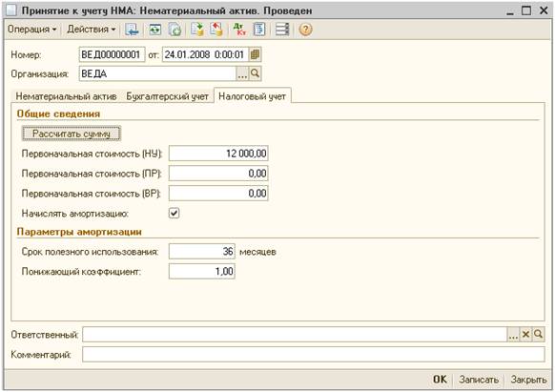Select the Налоговый учет tab
The width and height of the screenshot is (555, 392).
(x=252, y=96)
